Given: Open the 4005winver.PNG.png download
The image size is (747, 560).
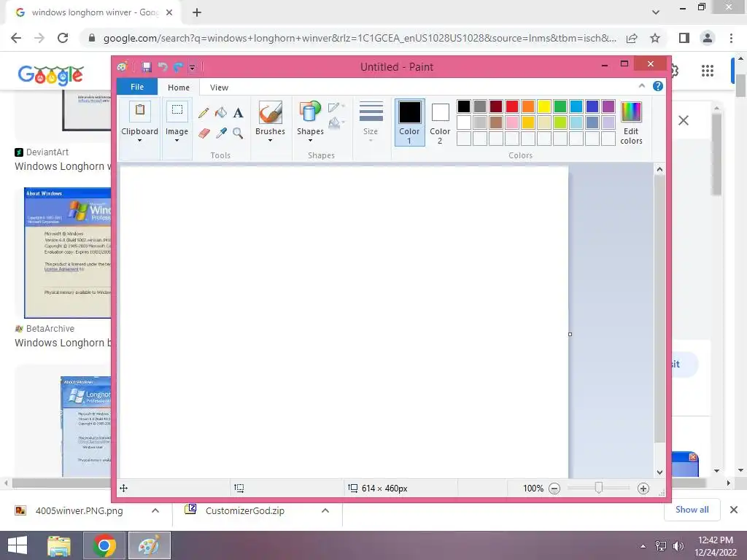Looking at the screenshot, I should click(x=79, y=511).
